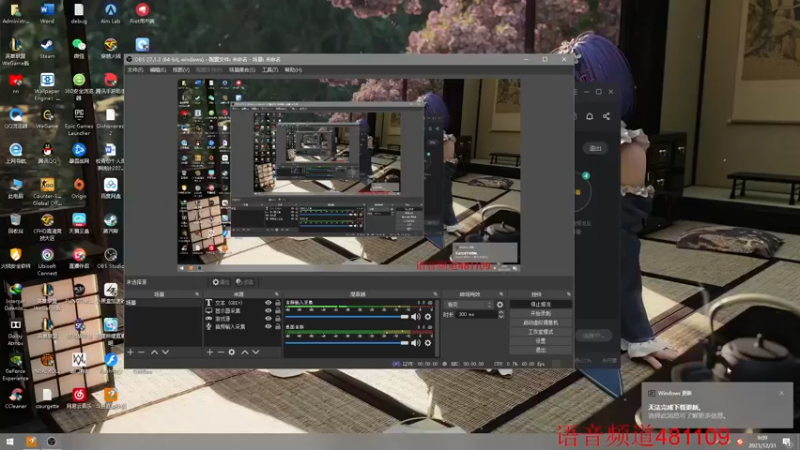Open Epic Games Launcher desktop icon
This screenshot has height=450, width=800.
(x=79, y=122)
